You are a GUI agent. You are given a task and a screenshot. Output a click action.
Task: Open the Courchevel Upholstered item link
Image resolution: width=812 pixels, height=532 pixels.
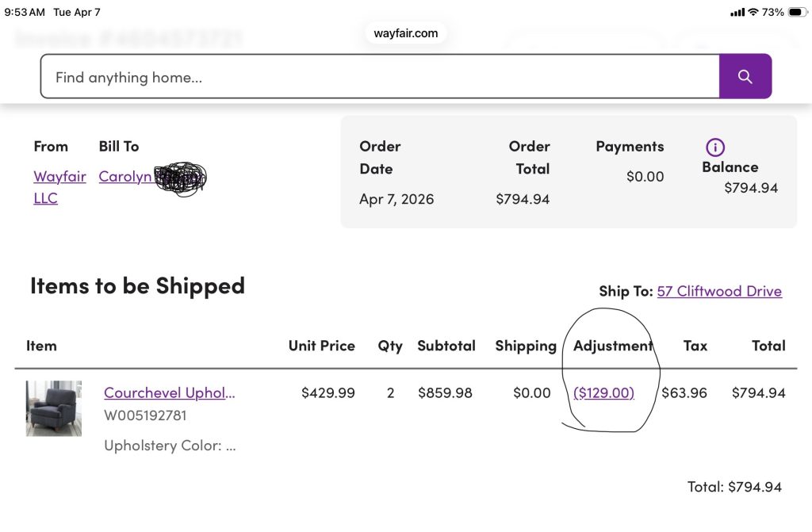coord(169,392)
